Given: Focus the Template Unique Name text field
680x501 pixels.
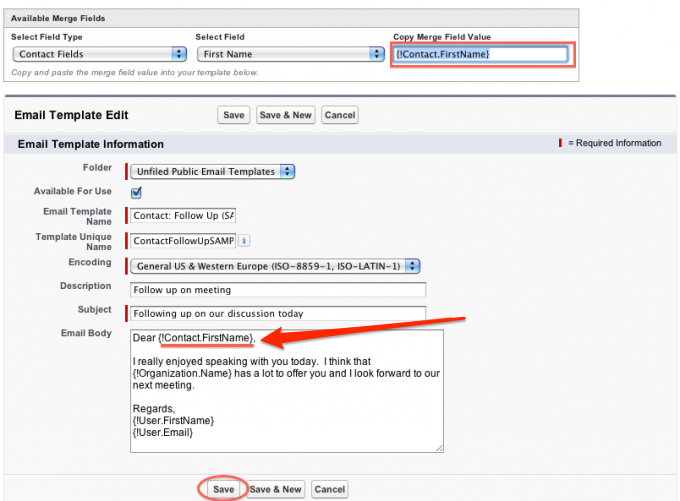Looking at the screenshot, I should 183,241.
